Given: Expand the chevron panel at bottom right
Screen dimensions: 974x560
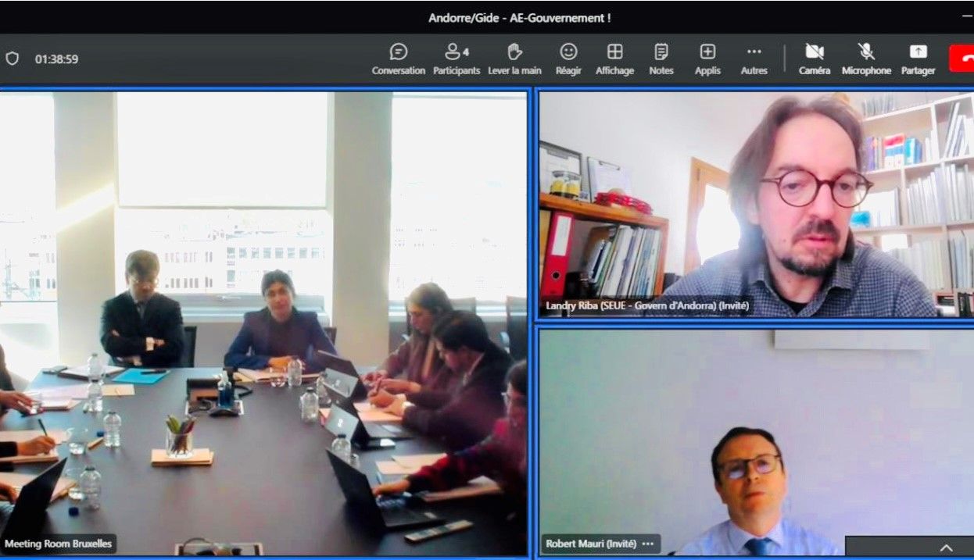Looking at the screenshot, I should click(x=946, y=548).
